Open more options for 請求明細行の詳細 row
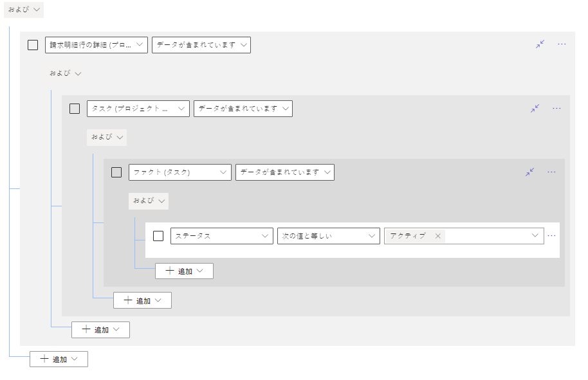 coord(562,44)
